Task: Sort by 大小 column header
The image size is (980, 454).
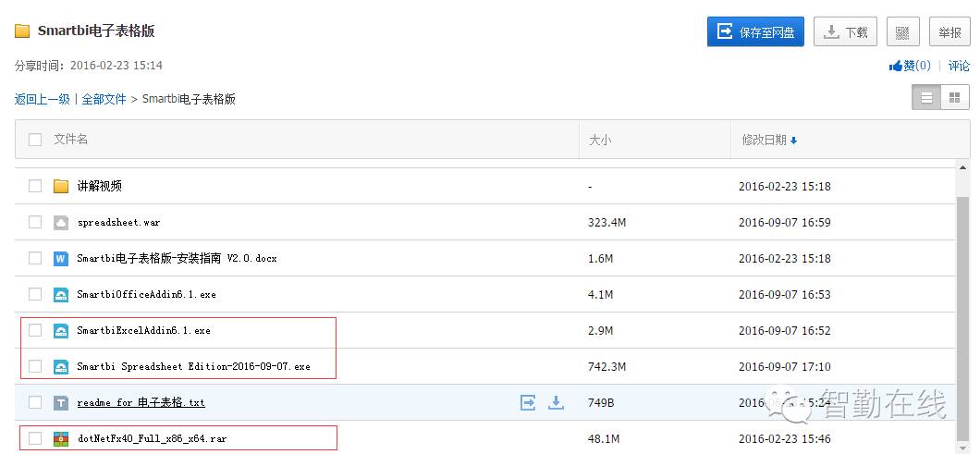Action: [x=599, y=140]
